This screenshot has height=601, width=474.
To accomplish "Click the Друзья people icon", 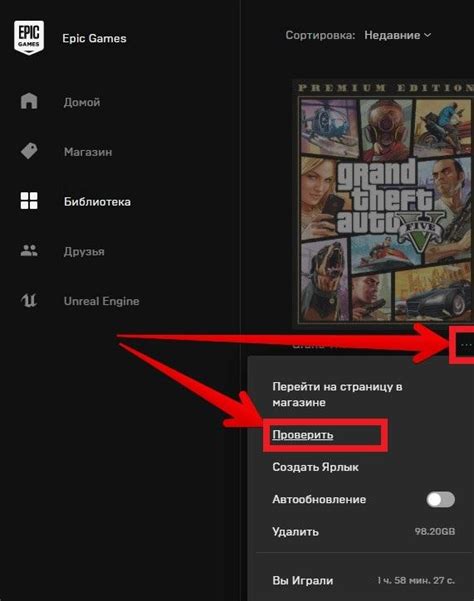I will coord(29,251).
